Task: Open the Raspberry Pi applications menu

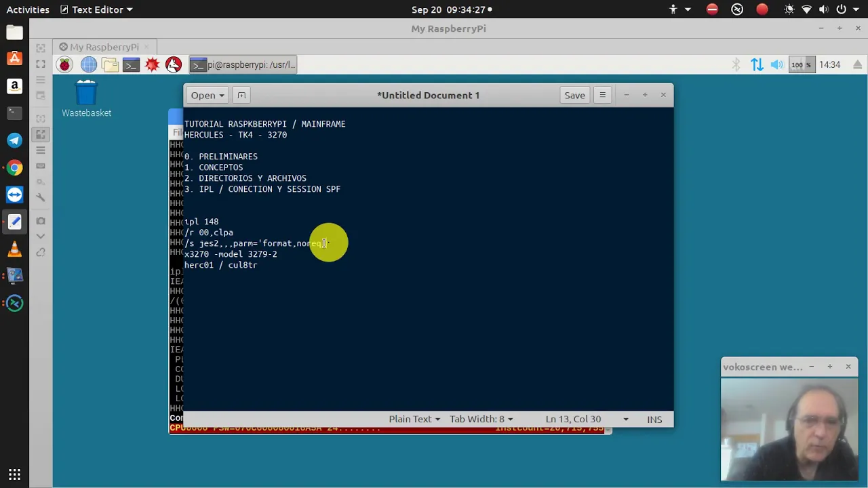Action: 64,65
